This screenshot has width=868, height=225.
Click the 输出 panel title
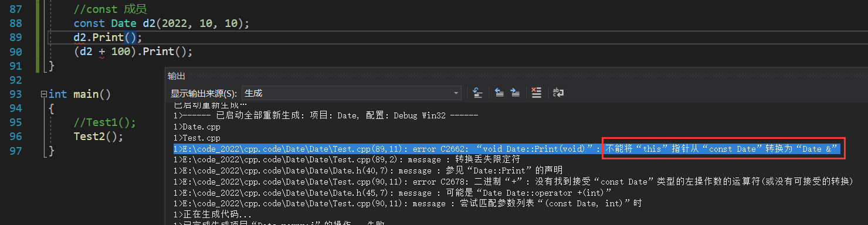(x=176, y=76)
